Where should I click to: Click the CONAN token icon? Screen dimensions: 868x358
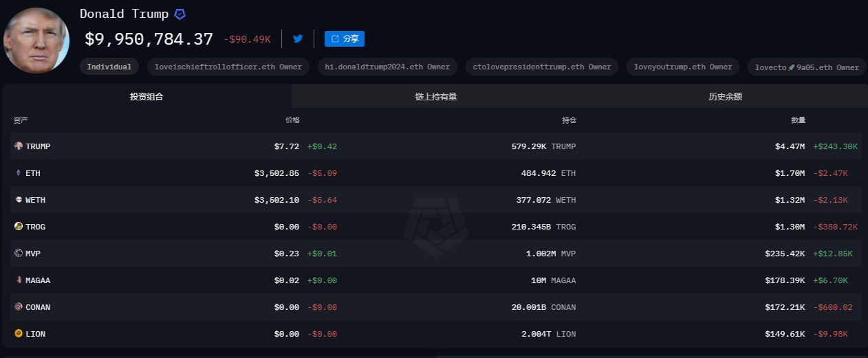click(x=19, y=307)
